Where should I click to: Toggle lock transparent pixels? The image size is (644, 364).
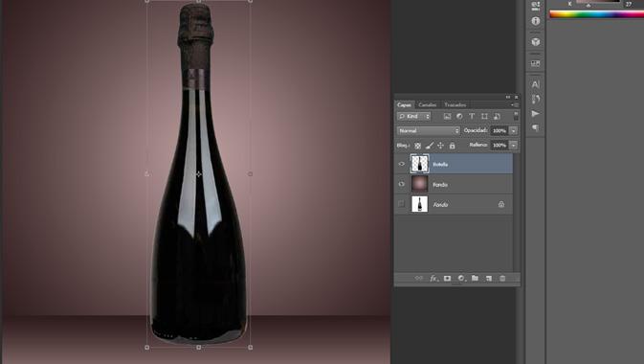pyautogui.click(x=418, y=146)
